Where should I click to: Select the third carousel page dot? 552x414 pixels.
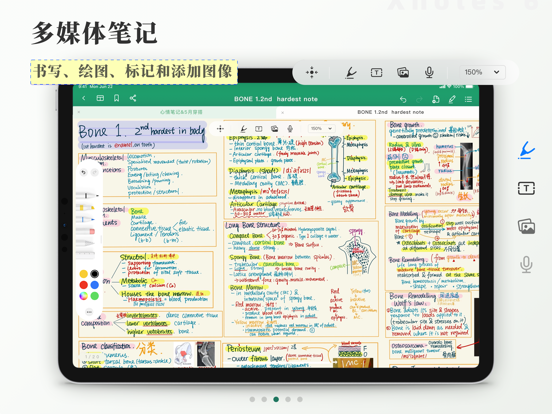(x=276, y=399)
